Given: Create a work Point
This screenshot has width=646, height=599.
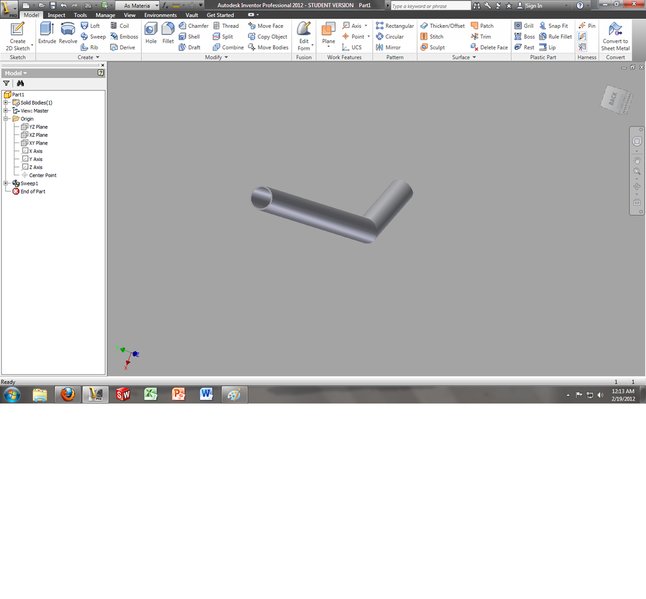Looking at the screenshot, I should pos(356,36).
